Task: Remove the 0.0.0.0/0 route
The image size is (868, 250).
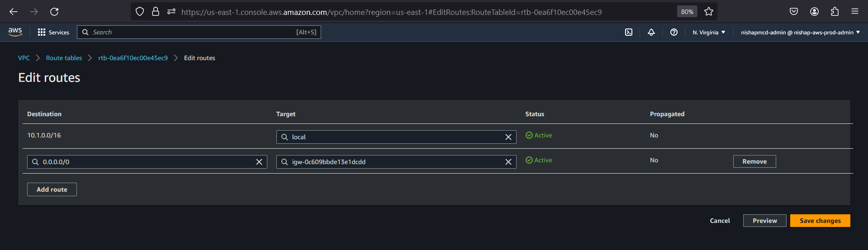Action: click(754, 161)
